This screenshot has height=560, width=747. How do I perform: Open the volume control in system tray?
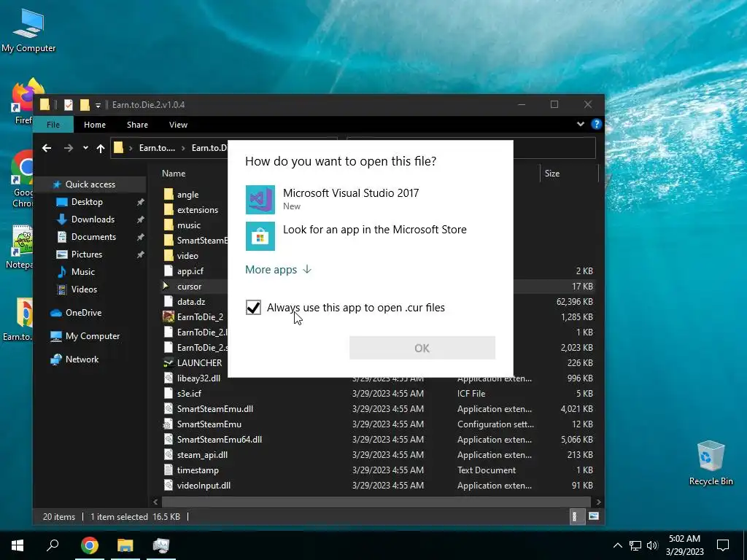653,545
